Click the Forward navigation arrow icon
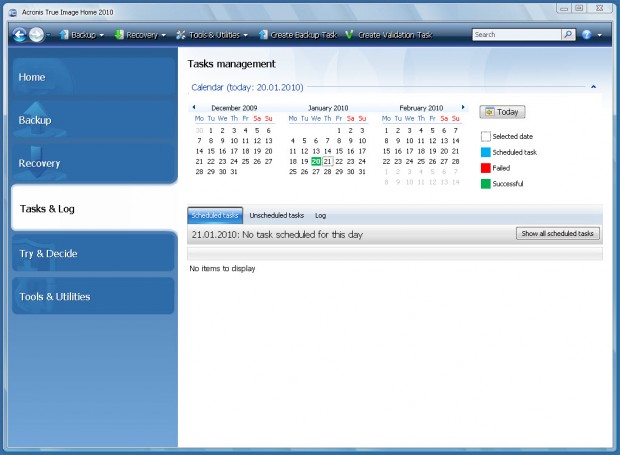The image size is (620, 455). tap(36, 35)
